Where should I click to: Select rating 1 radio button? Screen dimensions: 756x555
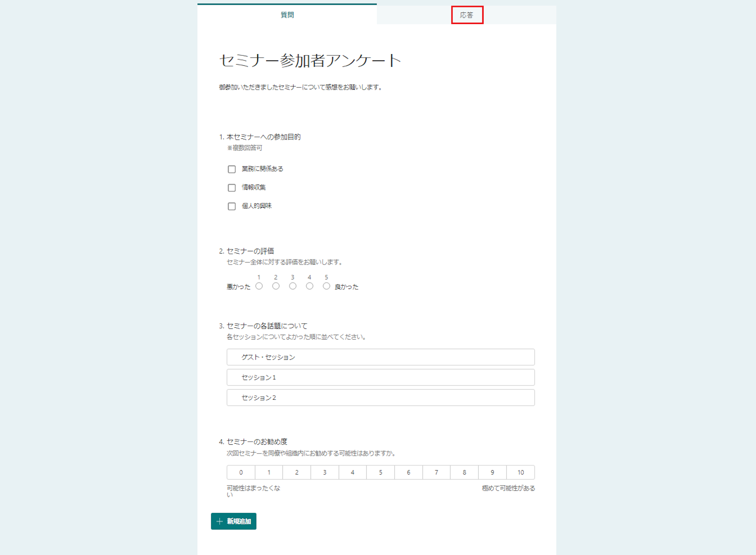(x=259, y=286)
